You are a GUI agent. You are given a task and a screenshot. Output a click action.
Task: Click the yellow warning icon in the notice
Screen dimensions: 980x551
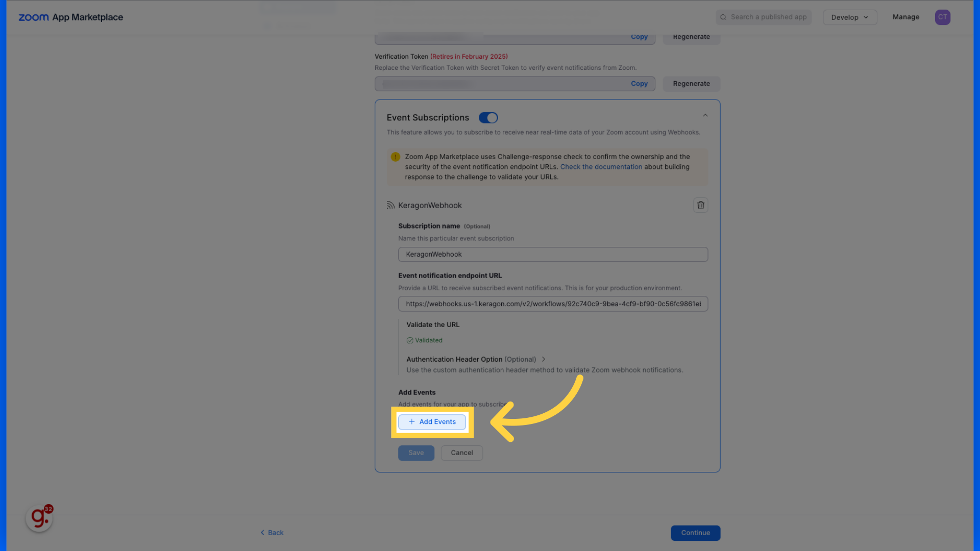coord(395,157)
